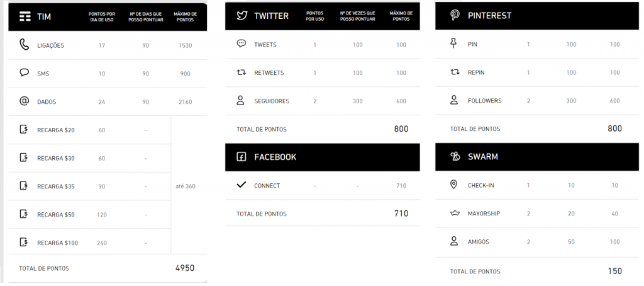Click the Swarm bee icon in header
The width and height of the screenshot is (644, 286).
coord(454,156)
